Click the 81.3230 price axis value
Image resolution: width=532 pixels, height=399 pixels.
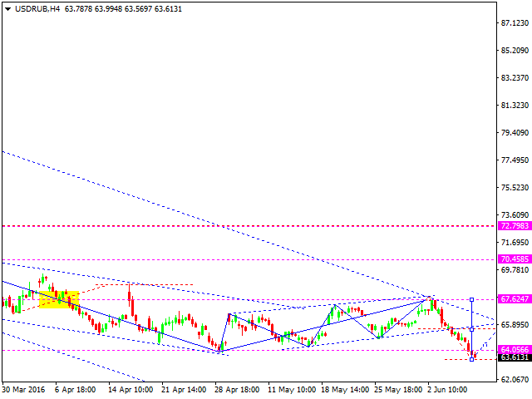coord(515,106)
